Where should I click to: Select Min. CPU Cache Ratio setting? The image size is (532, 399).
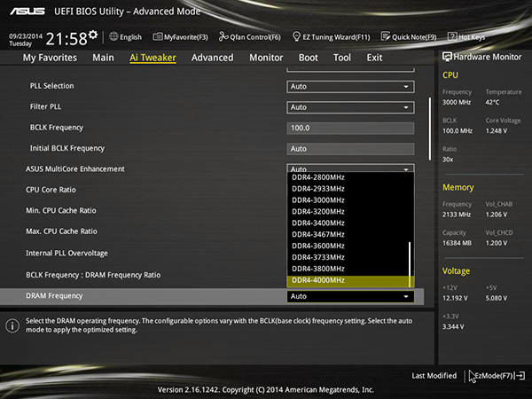61,211
